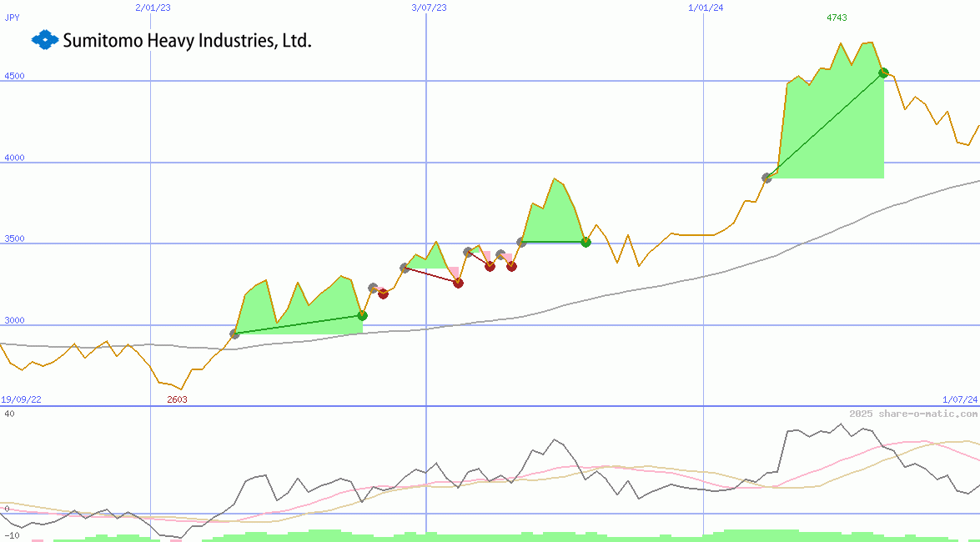Click the -10 indicator scale label
980x542 pixels.
pos(12,536)
